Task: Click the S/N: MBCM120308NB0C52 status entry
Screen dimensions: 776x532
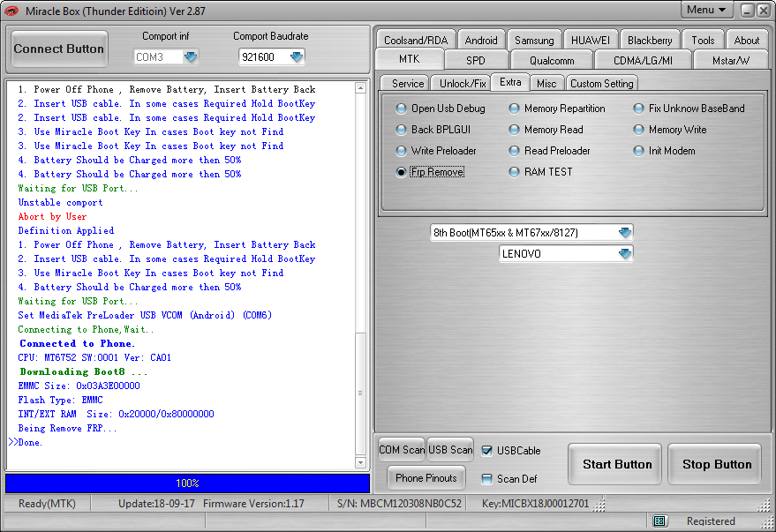Action: click(x=399, y=503)
